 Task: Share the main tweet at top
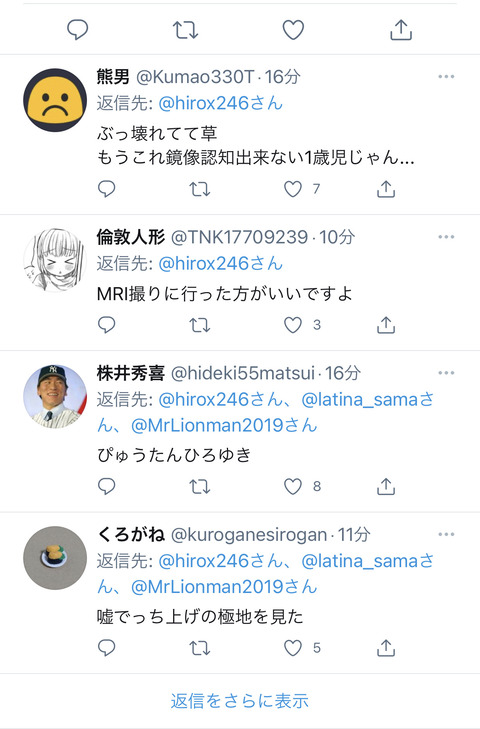click(x=401, y=30)
